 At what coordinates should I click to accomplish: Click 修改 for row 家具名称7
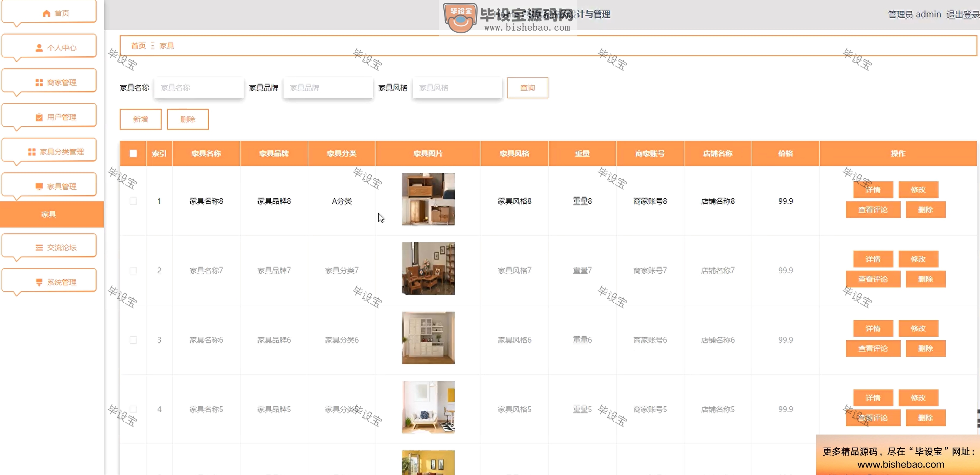[x=918, y=259]
